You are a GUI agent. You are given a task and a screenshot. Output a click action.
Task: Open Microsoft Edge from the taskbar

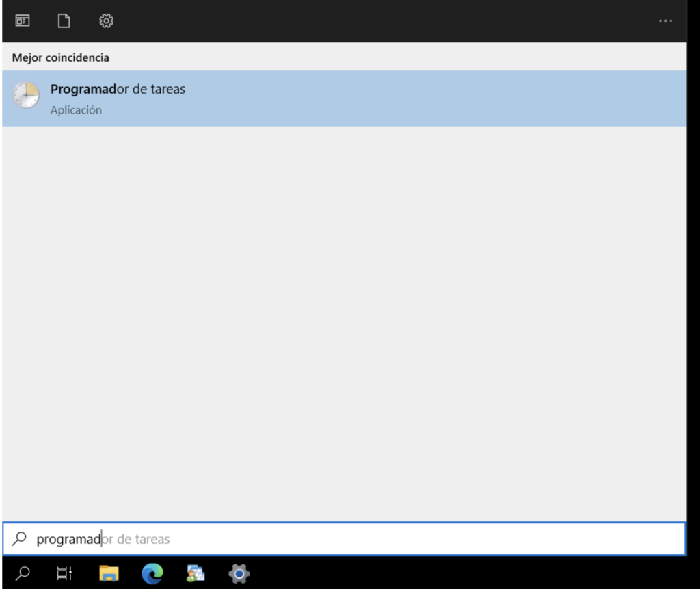[152, 573]
